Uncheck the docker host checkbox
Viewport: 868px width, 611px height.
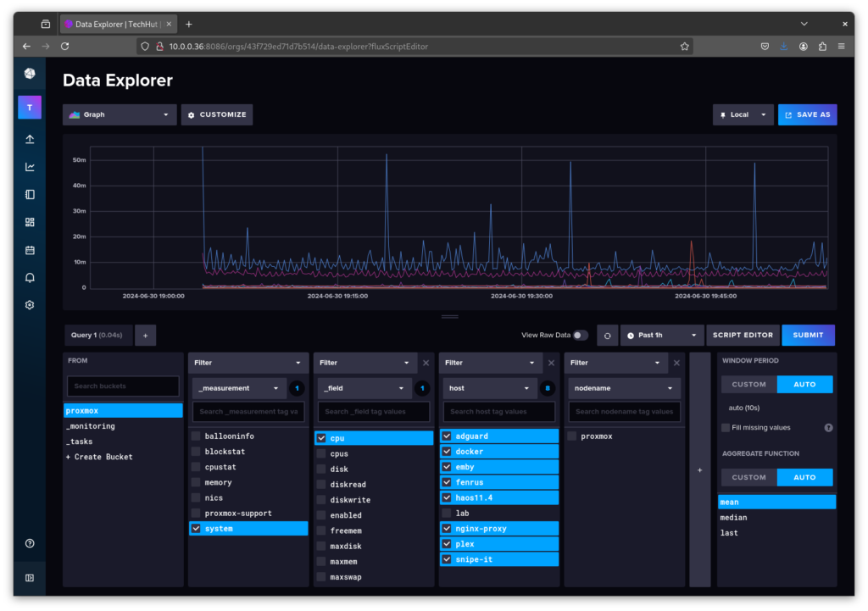pyautogui.click(x=447, y=452)
